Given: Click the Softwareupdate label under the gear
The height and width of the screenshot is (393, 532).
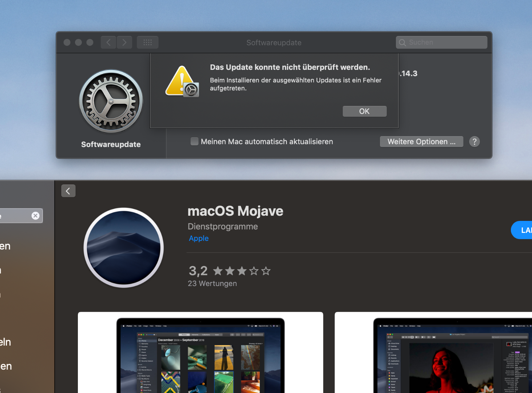Looking at the screenshot, I should pos(111,144).
